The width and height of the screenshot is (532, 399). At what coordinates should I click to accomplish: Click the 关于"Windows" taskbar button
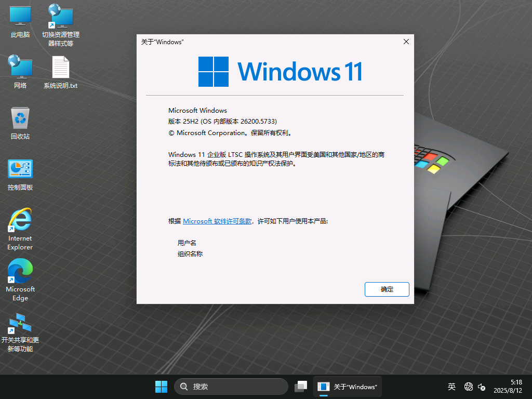click(x=348, y=387)
